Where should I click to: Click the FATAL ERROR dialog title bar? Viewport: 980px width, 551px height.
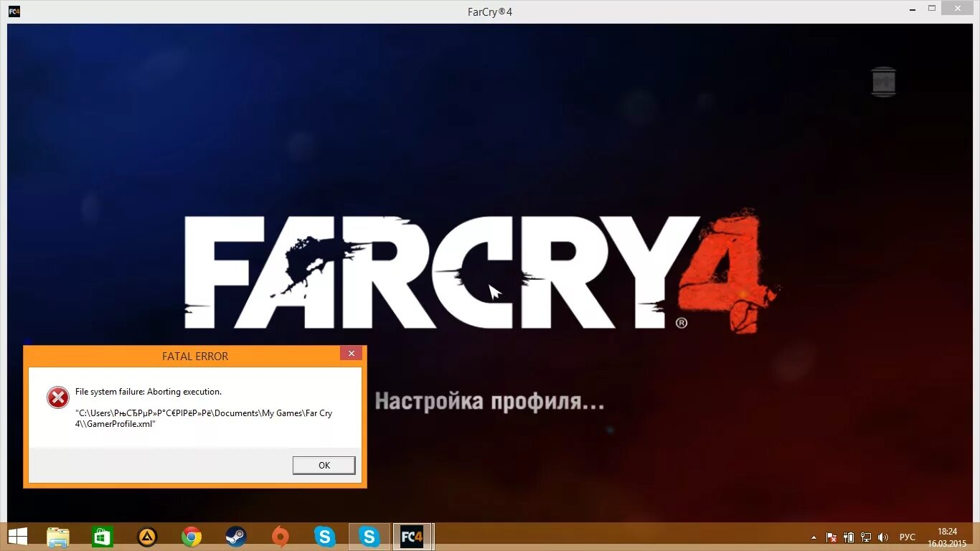195,356
